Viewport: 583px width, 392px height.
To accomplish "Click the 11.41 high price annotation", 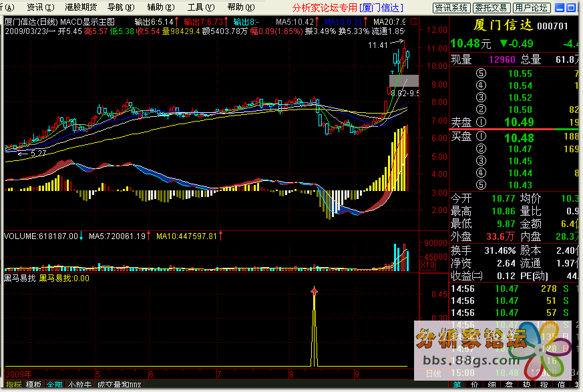I will click(378, 45).
